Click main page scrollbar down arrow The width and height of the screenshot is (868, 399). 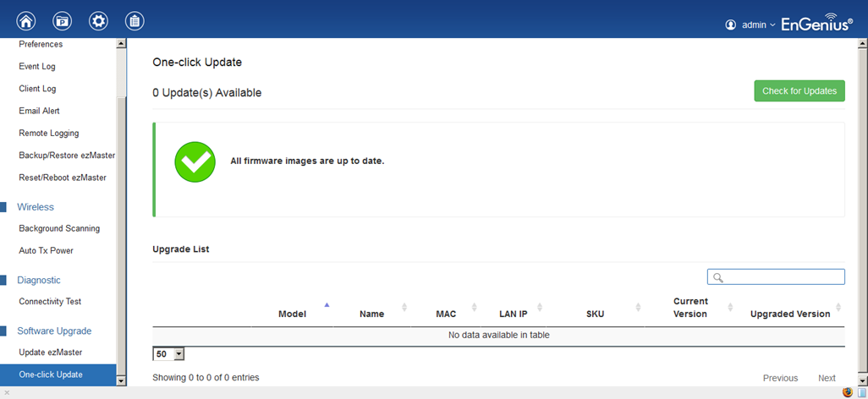pyautogui.click(x=863, y=380)
